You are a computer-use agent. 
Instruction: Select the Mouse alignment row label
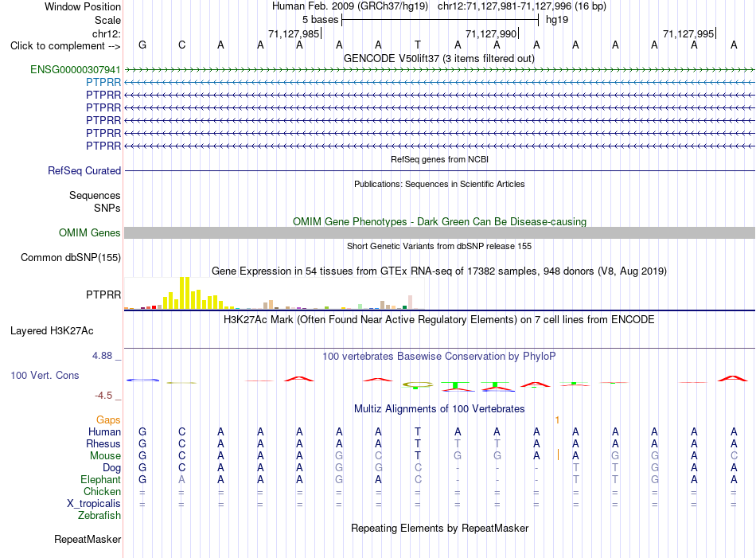click(x=105, y=456)
